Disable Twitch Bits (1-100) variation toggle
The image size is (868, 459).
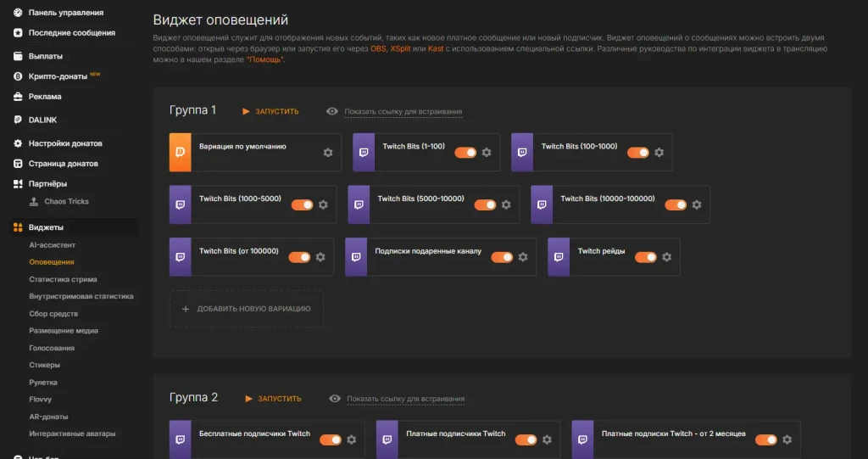point(465,153)
